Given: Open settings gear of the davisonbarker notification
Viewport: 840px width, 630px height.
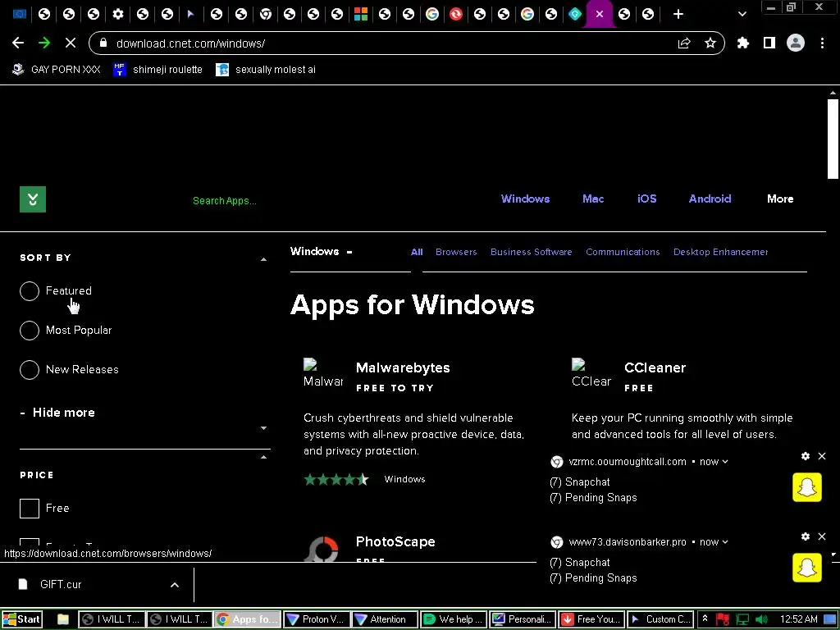Looking at the screenshot, I should [x=806, y=536].
